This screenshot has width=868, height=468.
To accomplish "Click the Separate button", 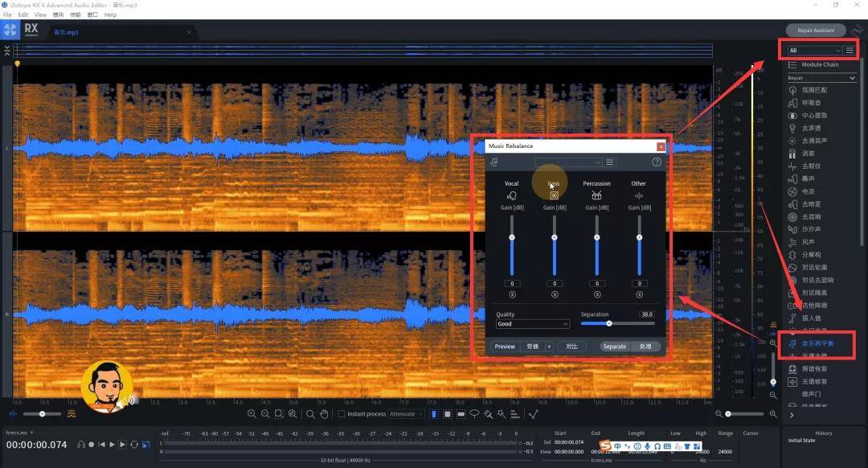I will pyautogui.click(x=615, y=346).
